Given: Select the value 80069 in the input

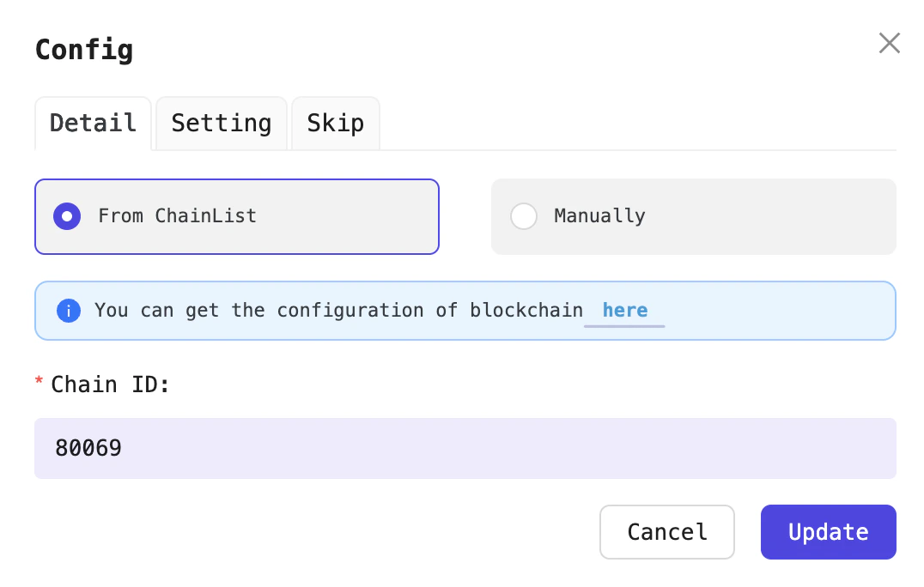Looking at the screenshot, I should [x=88, y=448].
